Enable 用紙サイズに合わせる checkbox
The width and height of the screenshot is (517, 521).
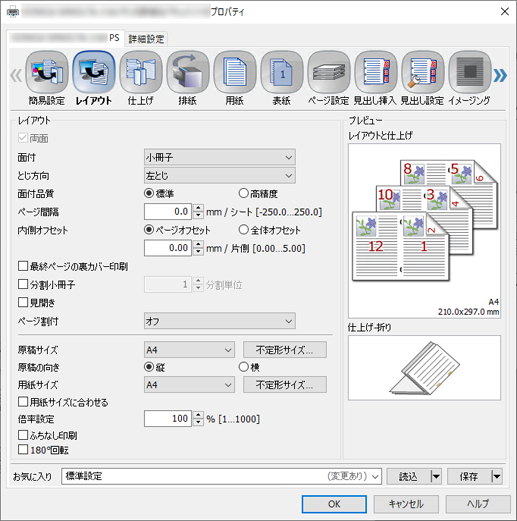coord(23,402)
